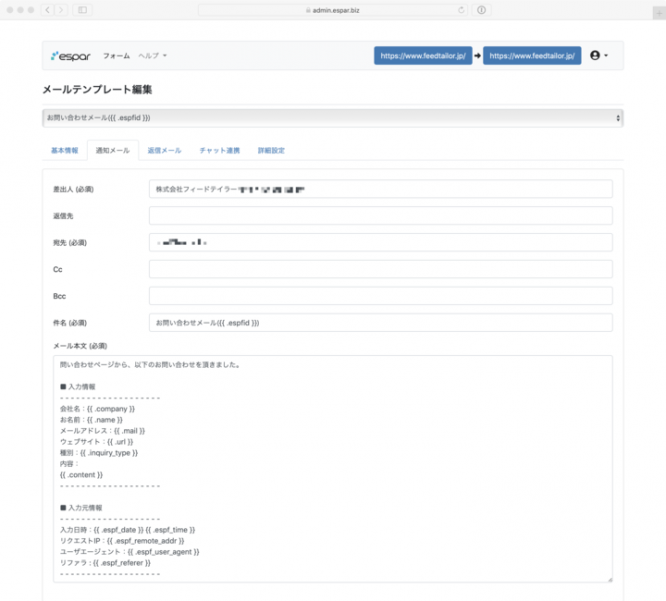Open the 詳細設定 tab
This screenshot has width=666, height=601.
point(271,150)
